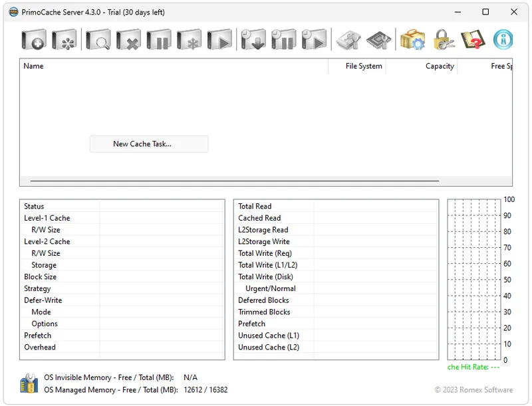
Task: Click the Storage row
Action: (122, 265)
